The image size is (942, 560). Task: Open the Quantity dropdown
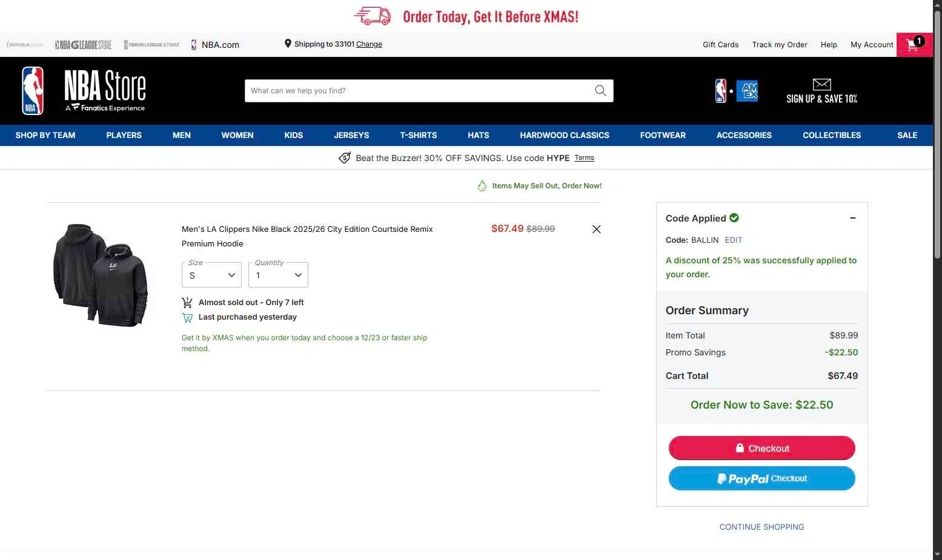278,275
